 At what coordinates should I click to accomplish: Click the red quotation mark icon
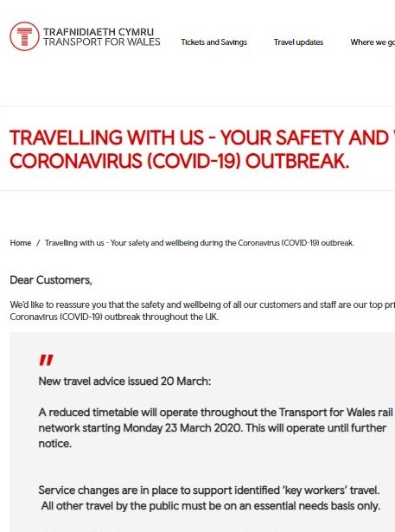pos(46,360)
